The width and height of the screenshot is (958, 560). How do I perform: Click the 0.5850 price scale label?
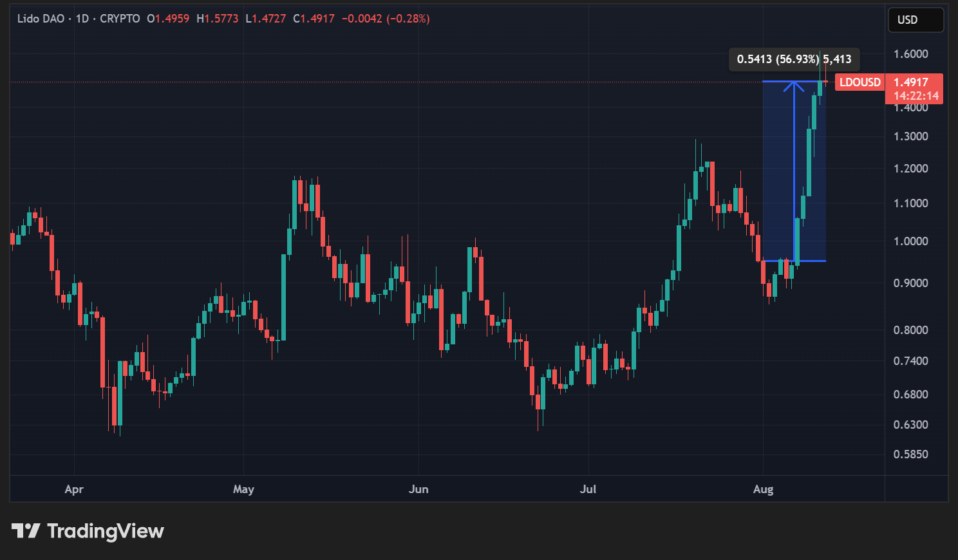910,454
